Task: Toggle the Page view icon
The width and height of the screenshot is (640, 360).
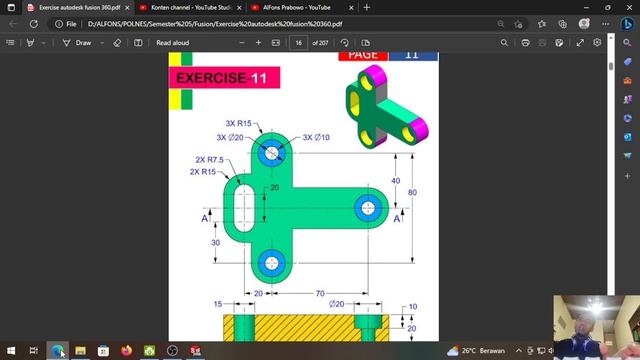Action: click(x=366, y=43)
